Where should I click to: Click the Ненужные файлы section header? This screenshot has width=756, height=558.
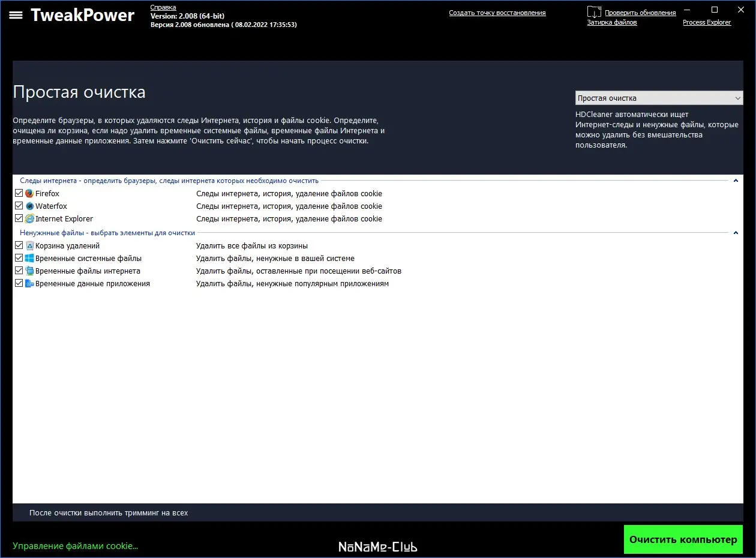click(x=107, y=233)
